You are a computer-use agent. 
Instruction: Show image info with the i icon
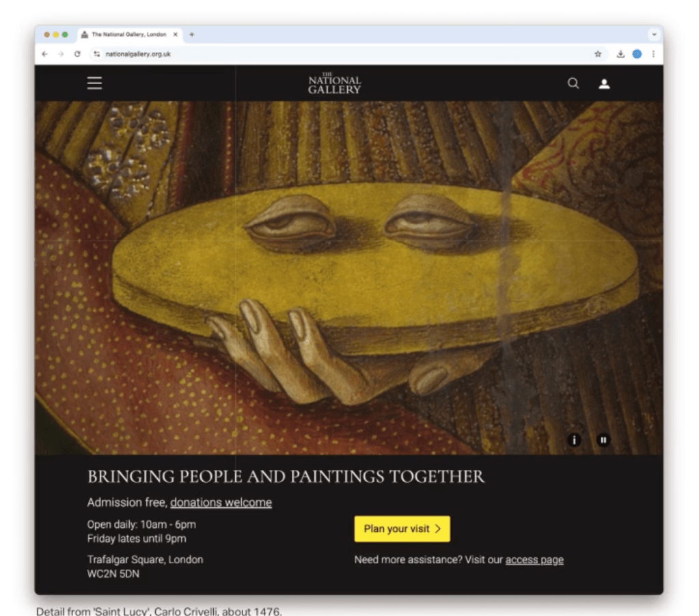(574, 440)
